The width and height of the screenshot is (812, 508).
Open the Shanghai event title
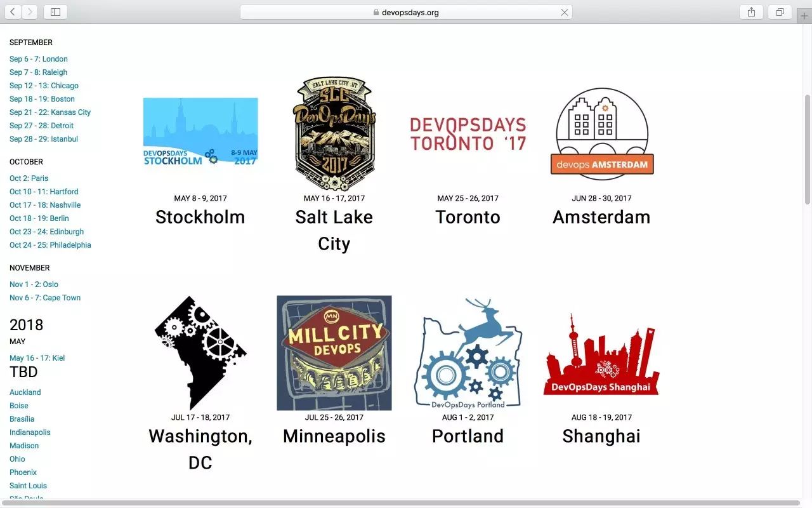(601, 436)
